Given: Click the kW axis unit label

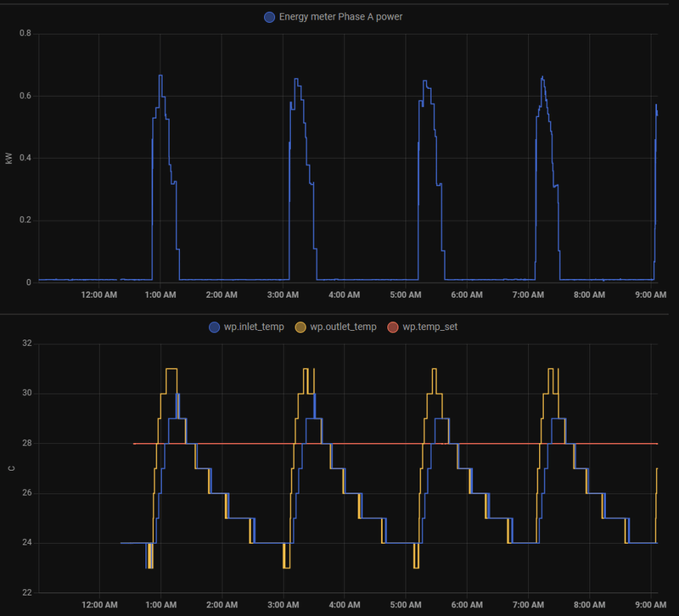Looking at the screenshot, I should click(9, 159).
